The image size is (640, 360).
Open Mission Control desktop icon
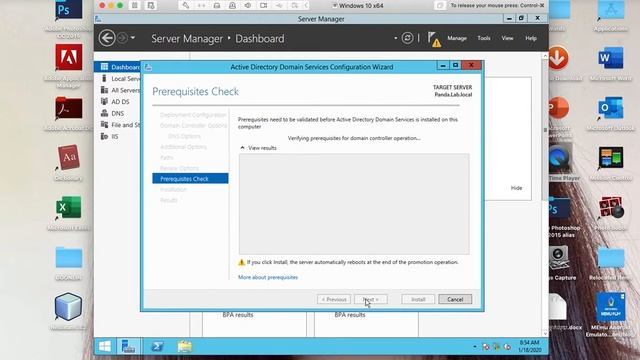pyautogui.click(x=611, y=158)
